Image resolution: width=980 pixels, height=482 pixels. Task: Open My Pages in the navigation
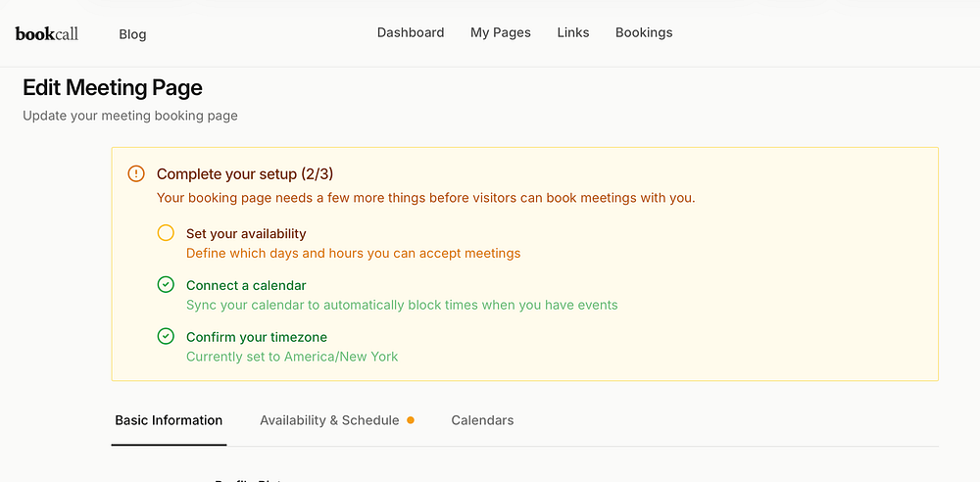pyautogui.click(x=501, y=32)
